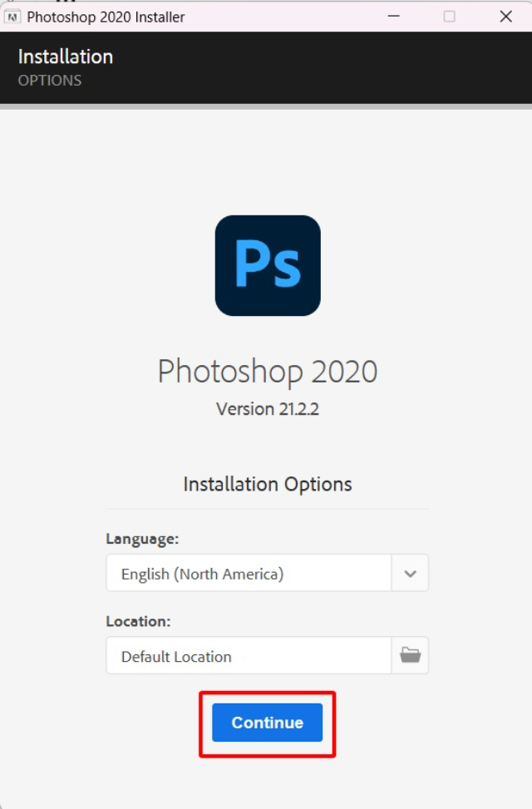The height and width of the screenshot is (809, 532).
Task: Open the language dropdown chevron
Action: [x=408, y=572]
